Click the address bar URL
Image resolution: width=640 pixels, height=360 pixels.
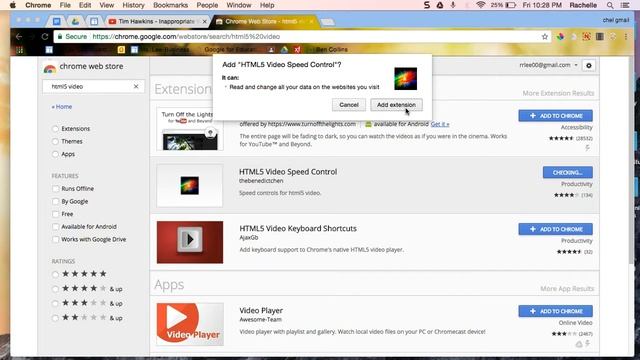pos(186,37)
